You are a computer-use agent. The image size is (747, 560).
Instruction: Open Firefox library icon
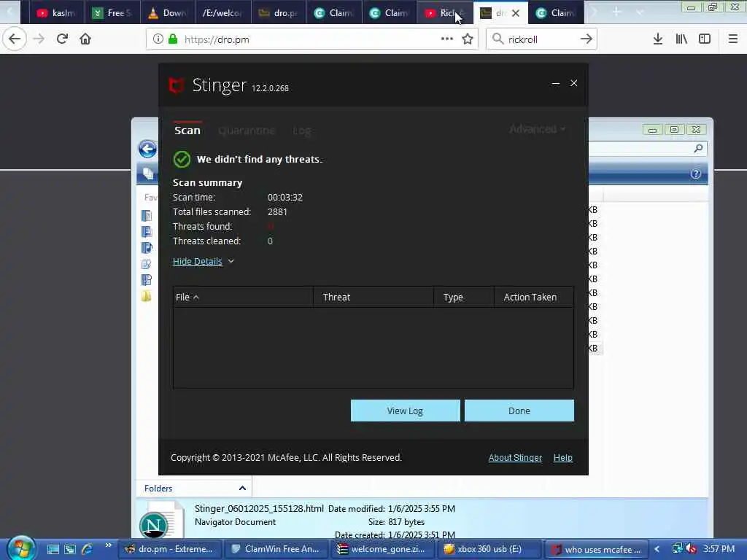tap(681, 39)
